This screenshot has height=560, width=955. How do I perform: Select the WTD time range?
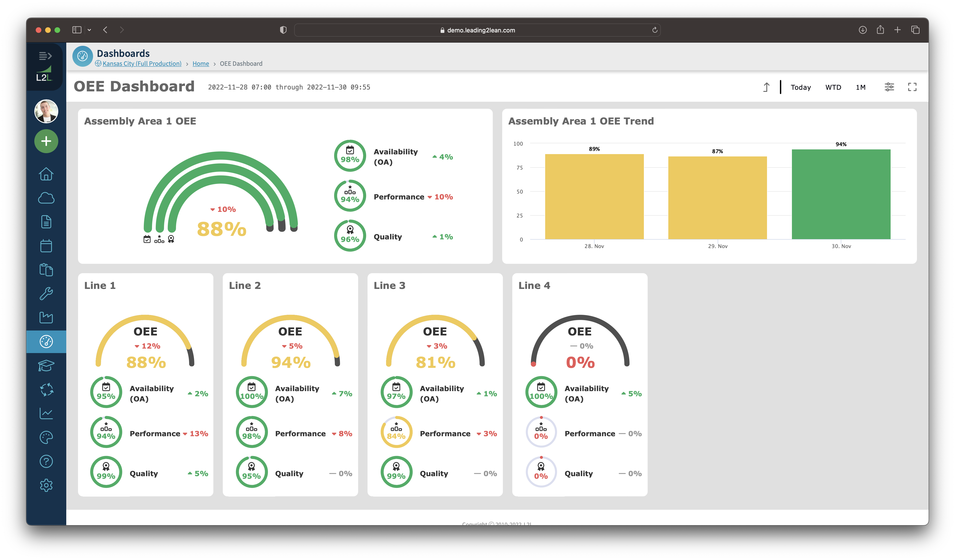coord(833,87)
